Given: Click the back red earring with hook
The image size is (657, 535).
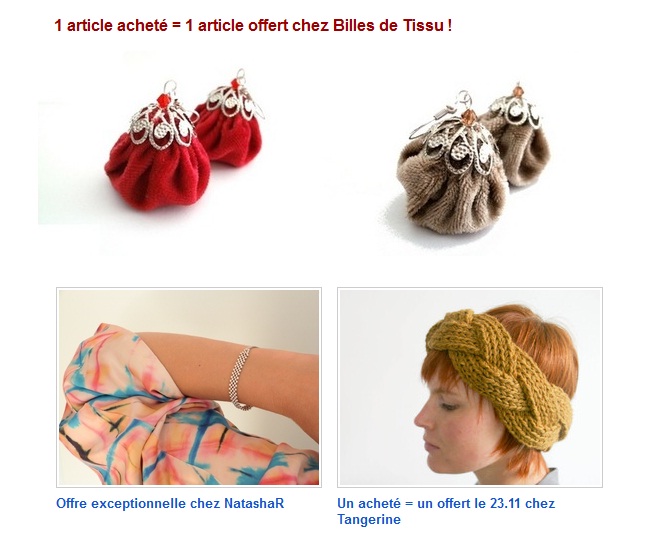Looking at the screenshot, I should 230,119.
